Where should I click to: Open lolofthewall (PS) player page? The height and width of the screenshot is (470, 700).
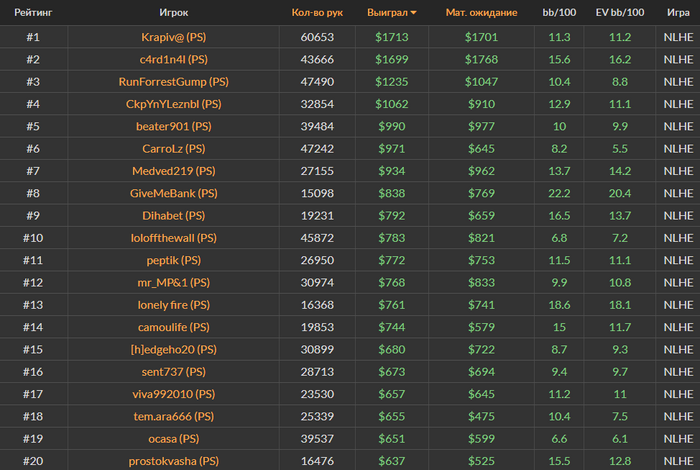[x=174, y=238]
